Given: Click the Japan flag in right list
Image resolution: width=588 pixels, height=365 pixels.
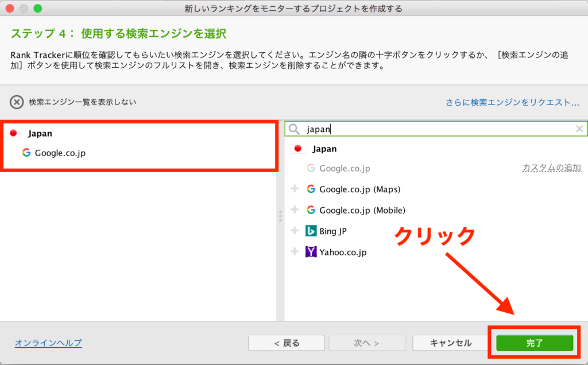Looking at the screenshot, I should [298, 149].
